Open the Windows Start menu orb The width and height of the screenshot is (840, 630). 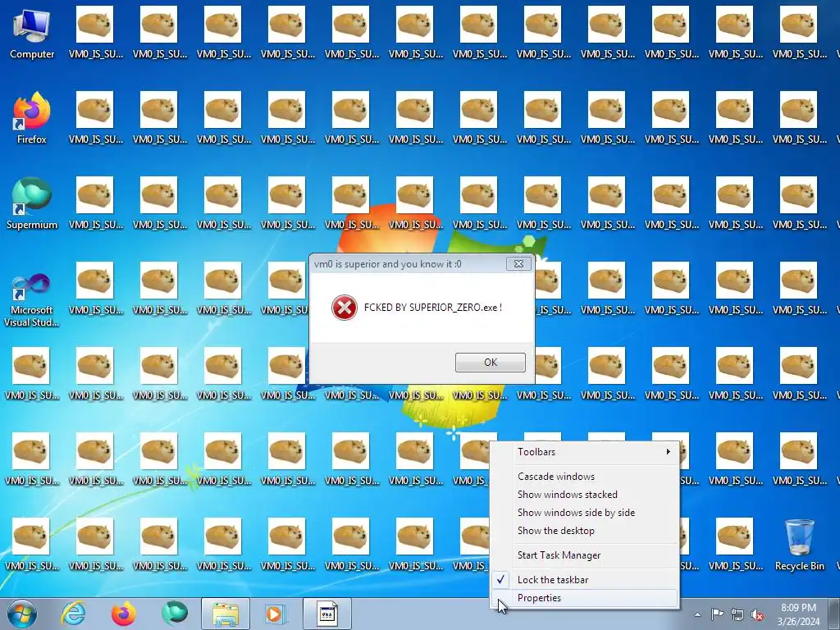pyautogui.click(x=22, y=614)
